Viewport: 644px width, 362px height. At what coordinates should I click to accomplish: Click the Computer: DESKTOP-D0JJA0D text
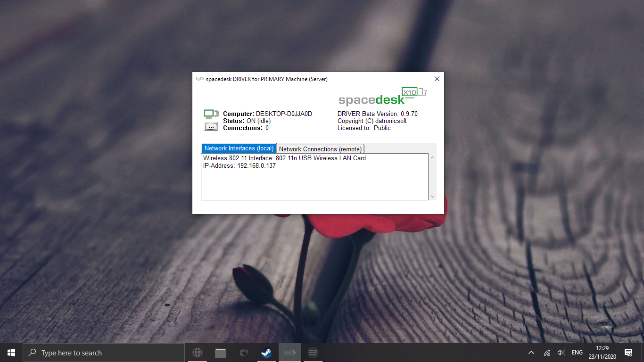(x=267, y=114)
